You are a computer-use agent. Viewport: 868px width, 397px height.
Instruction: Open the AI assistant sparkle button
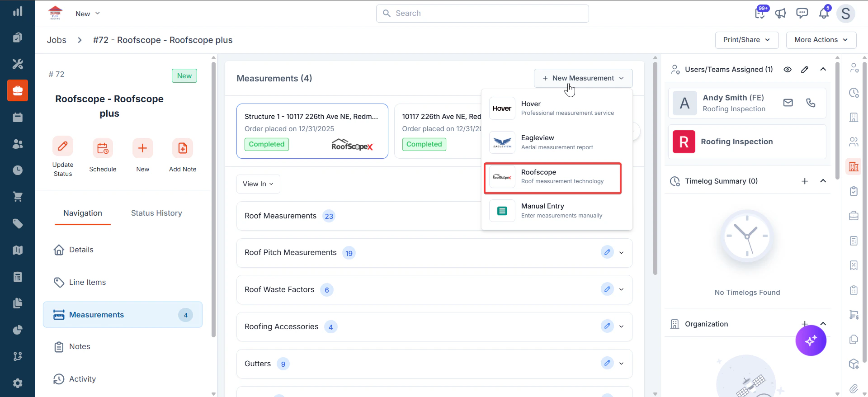[x=811, y=340]
